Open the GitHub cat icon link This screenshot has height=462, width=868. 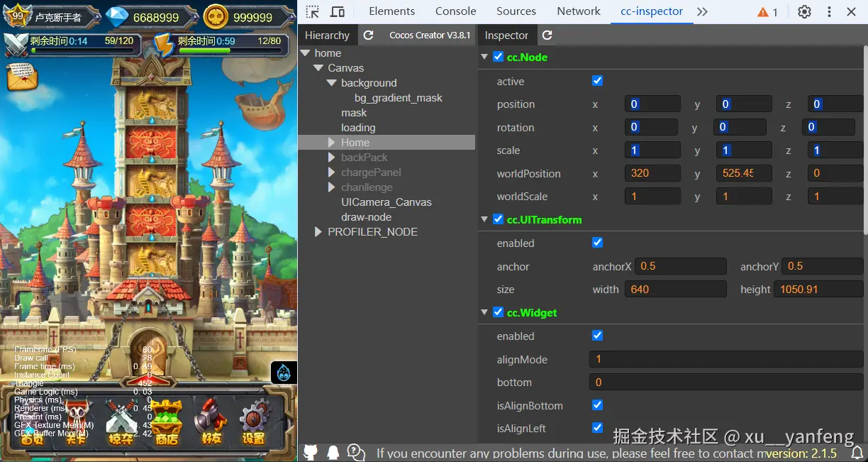click(311, 452)
